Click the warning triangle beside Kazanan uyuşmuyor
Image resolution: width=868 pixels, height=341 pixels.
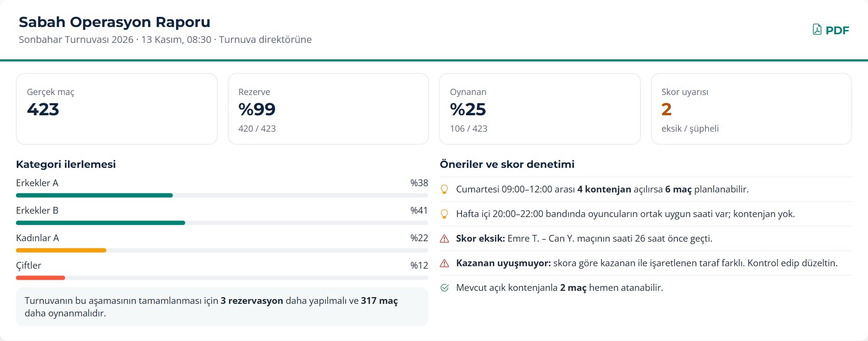point(445,263)
